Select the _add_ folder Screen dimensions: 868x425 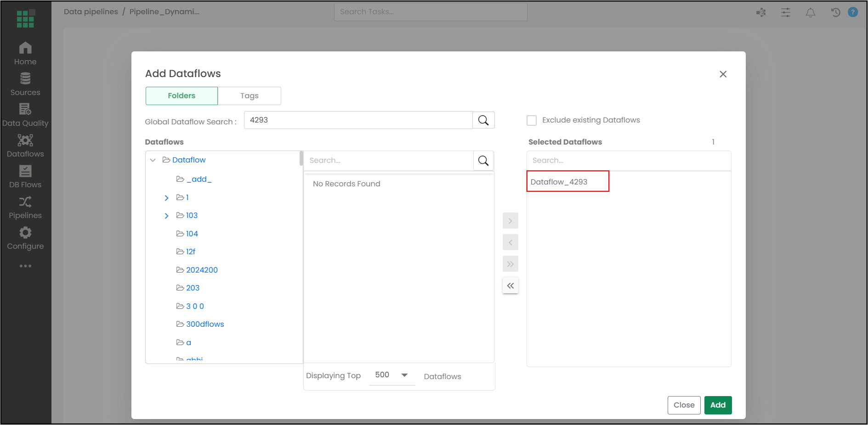(199, 179)
